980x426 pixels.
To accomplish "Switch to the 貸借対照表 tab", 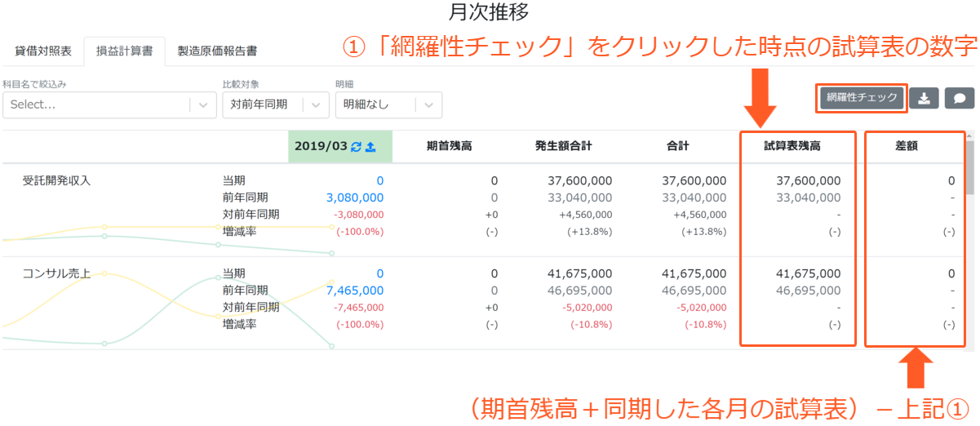I will (43, 51).
